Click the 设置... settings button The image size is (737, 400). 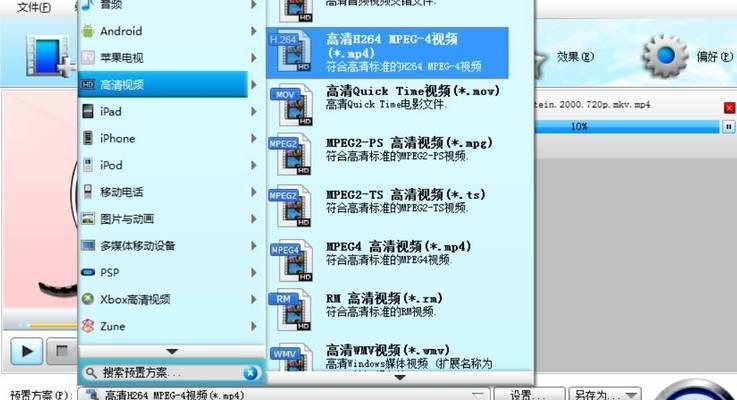point(528,394)
